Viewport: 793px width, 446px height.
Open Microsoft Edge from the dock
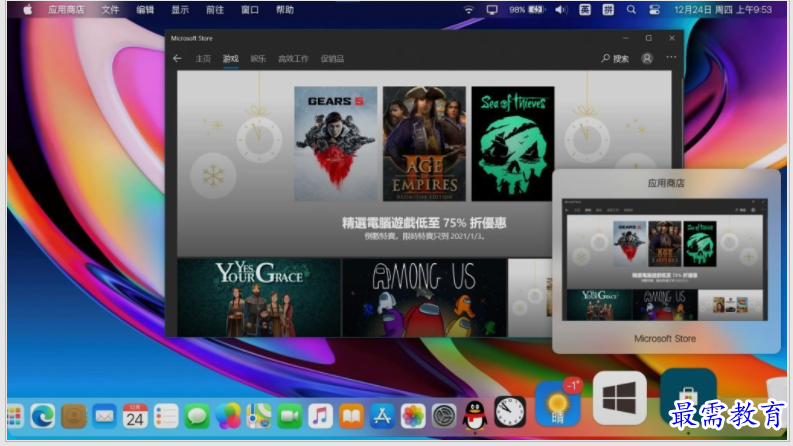point(43,416)
